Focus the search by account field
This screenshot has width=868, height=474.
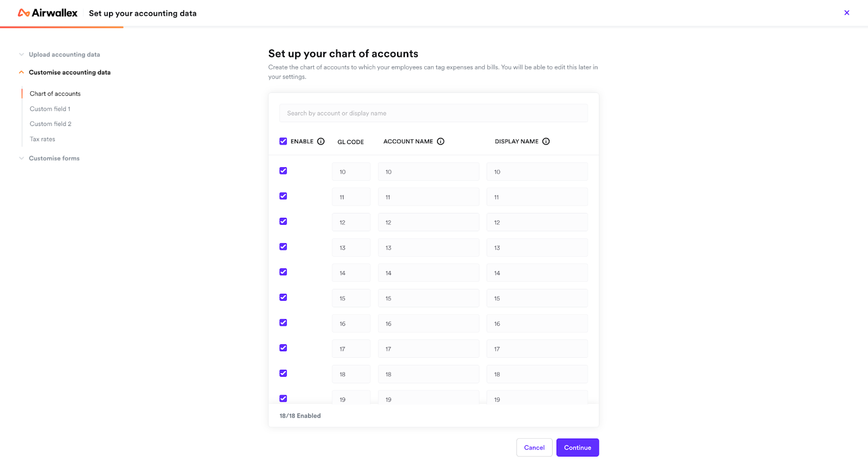433,113
